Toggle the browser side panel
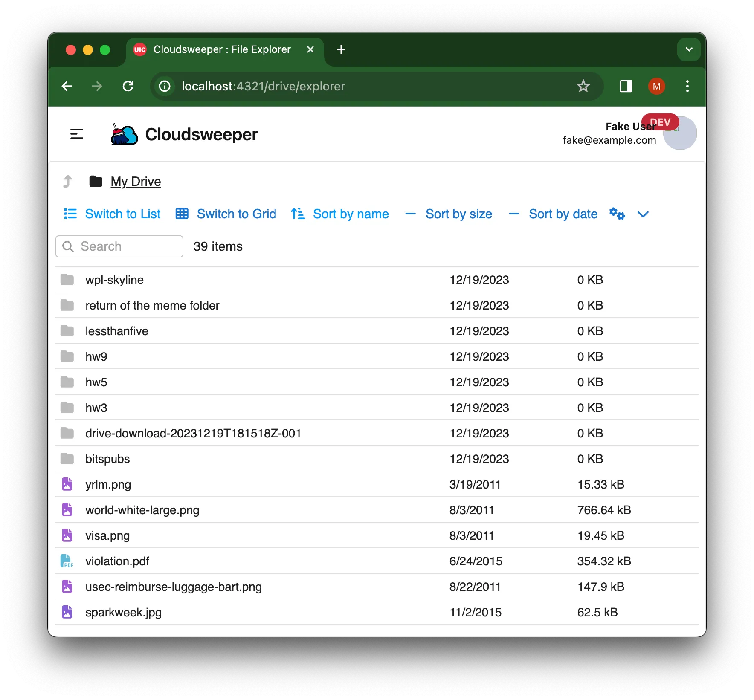Viewport: 754px width, 700px height. [x=626, y=86]
